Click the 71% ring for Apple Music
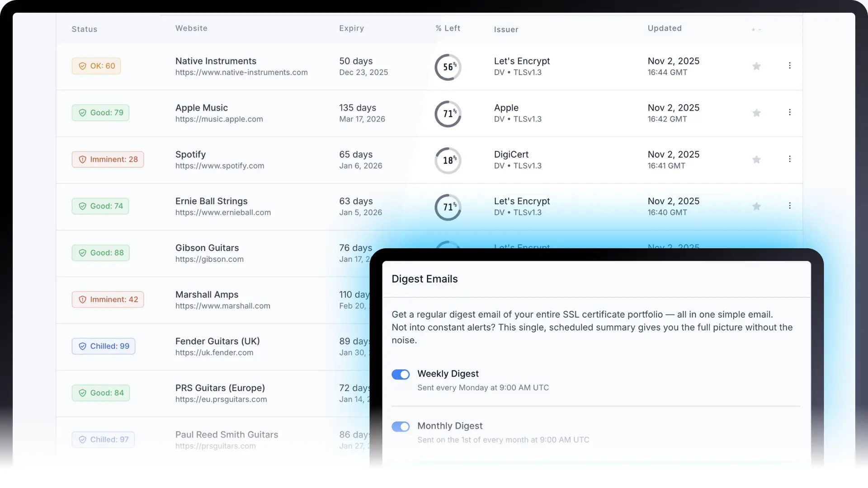 pyautogui.click(x=448, y=114)
